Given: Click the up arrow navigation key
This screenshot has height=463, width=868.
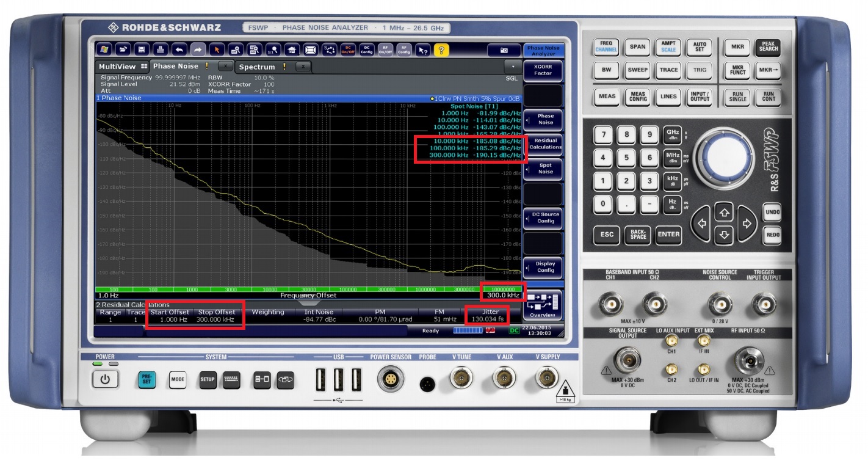Looking at the screenshot, I should pyautogui.click(x=723, y=213).
